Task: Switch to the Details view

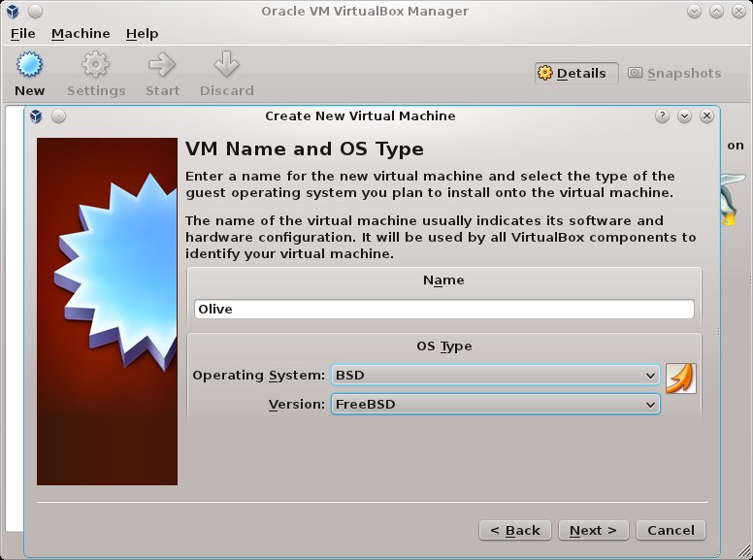Action: (x=576, y=73)
